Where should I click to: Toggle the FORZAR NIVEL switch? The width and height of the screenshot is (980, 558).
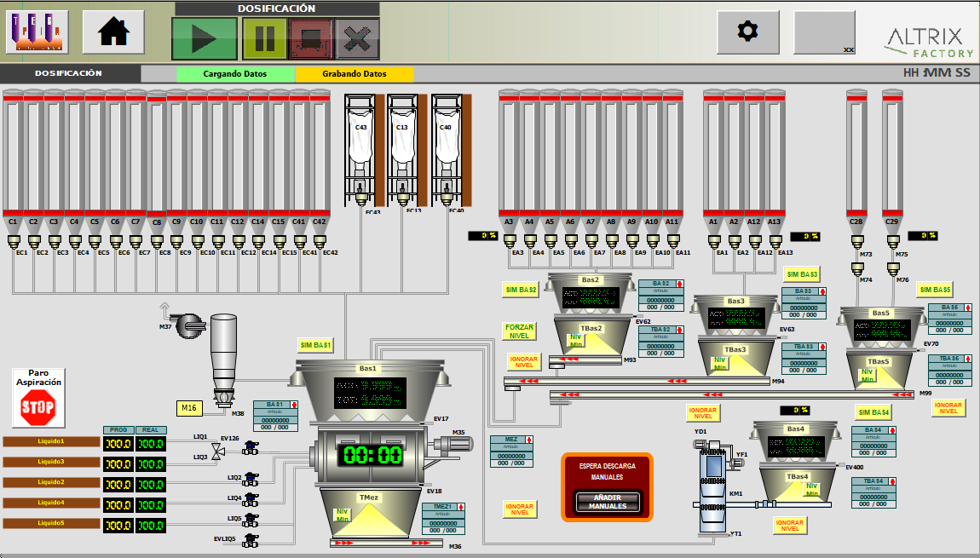click(x=520, y=331)
